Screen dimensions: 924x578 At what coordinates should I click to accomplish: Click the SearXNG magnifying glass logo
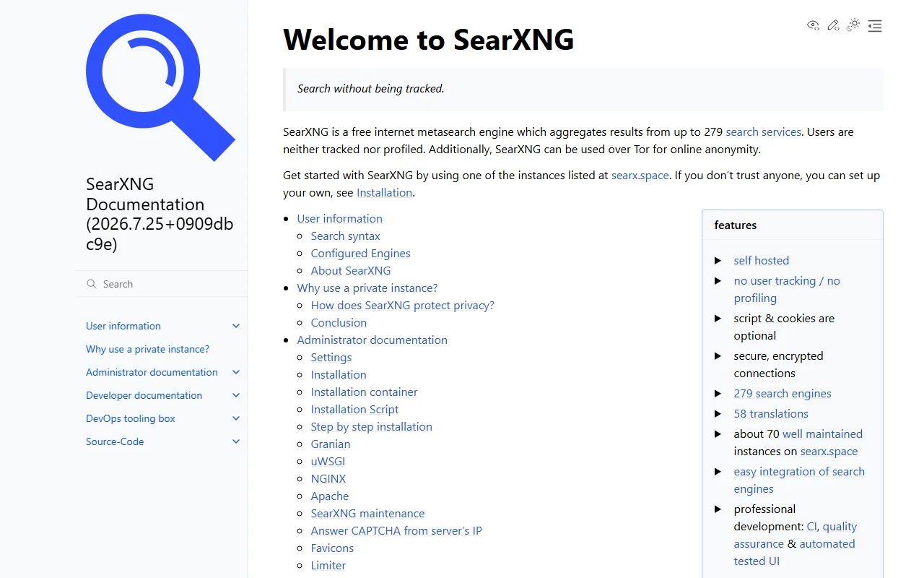(160, 87)
